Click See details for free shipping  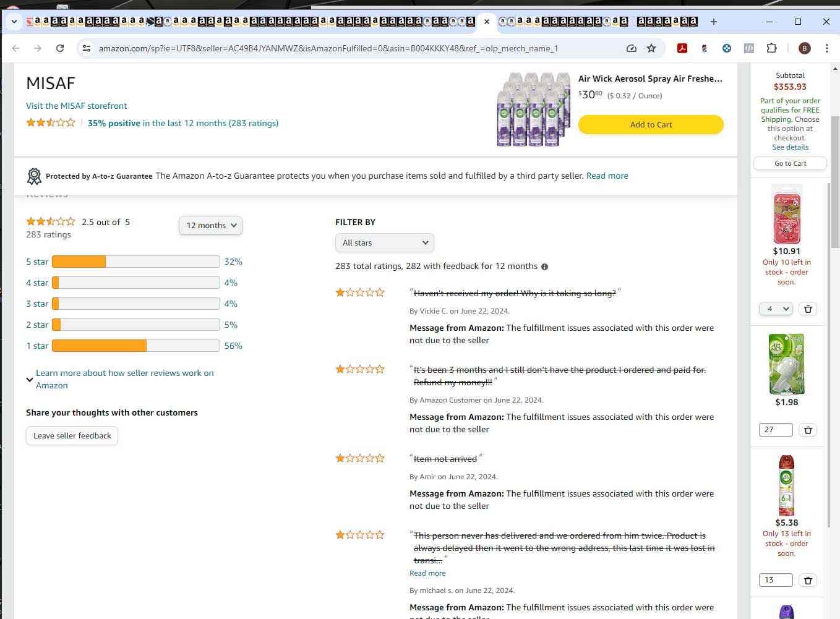coord(790,147)
